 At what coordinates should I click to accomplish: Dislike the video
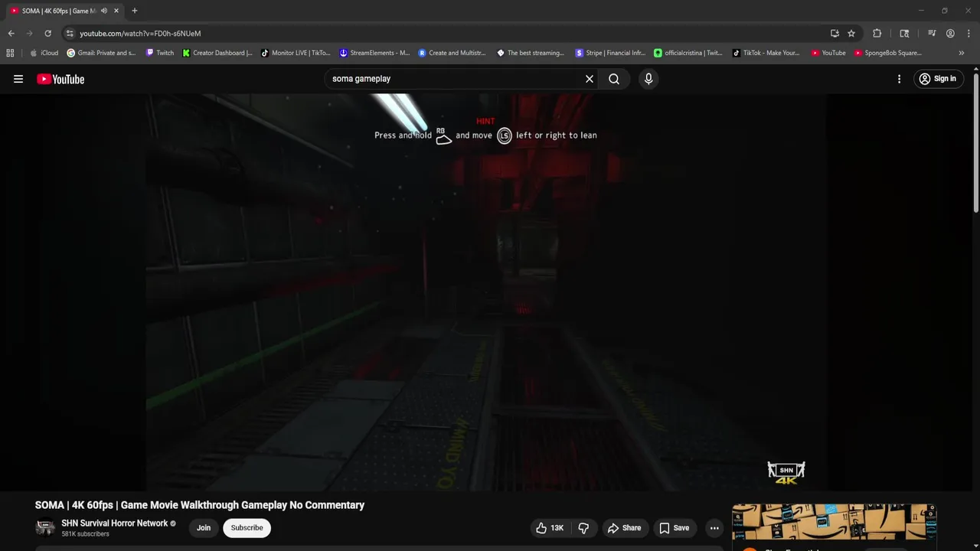583,528
